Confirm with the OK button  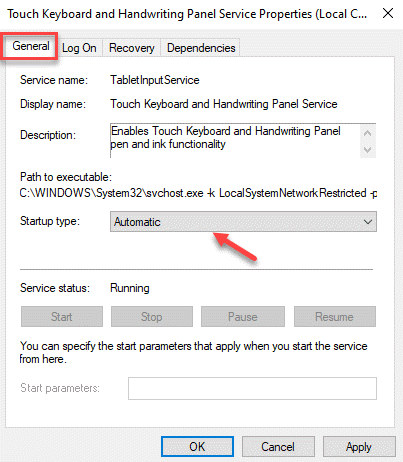click(197, 447)
